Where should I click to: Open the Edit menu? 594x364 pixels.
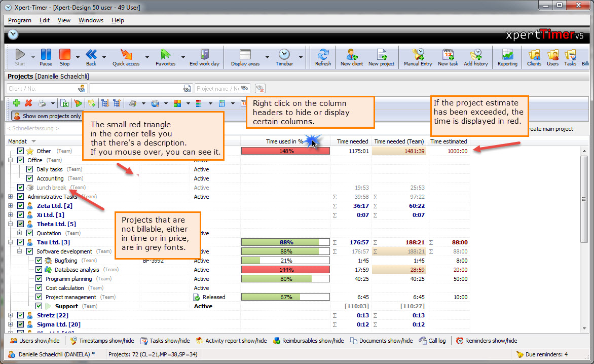coord(45,20)
